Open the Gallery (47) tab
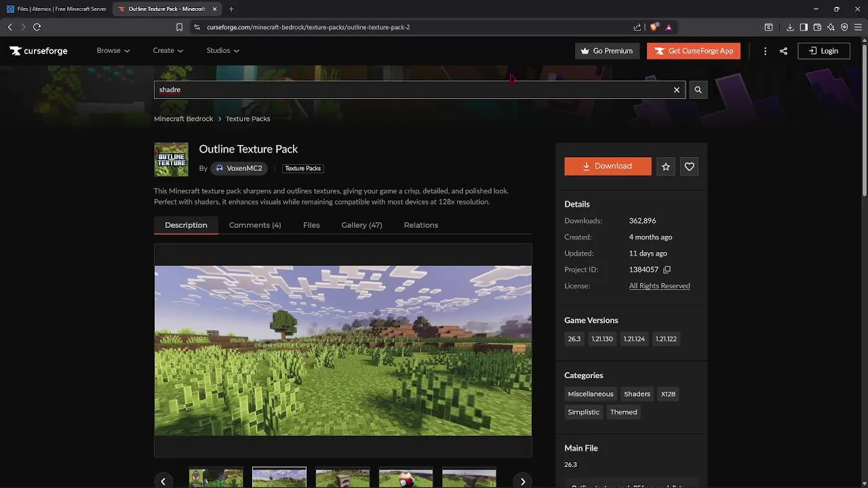The image size is (868, 488). (x=361, y=225)
